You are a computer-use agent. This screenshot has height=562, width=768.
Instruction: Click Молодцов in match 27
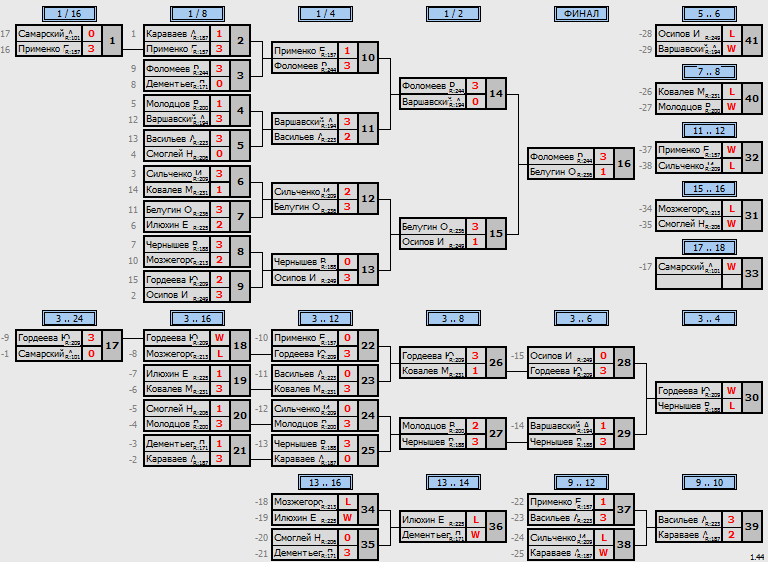click(x=432, y=426)
